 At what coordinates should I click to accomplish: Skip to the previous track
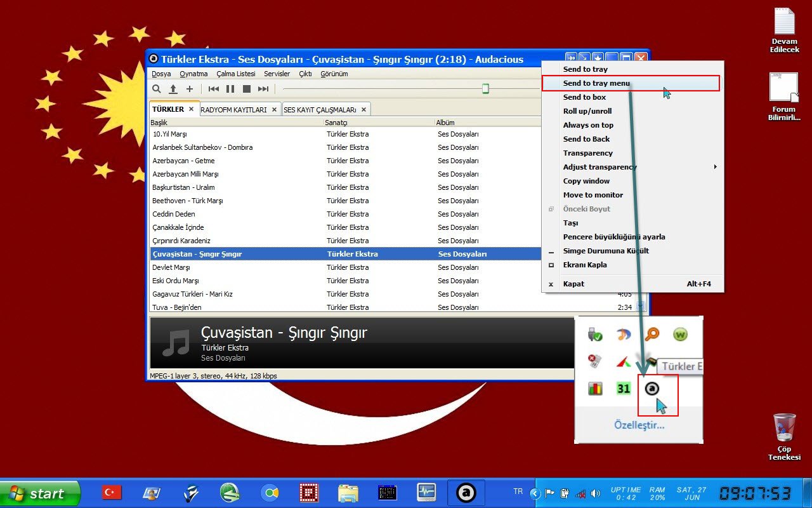point(214,89)
